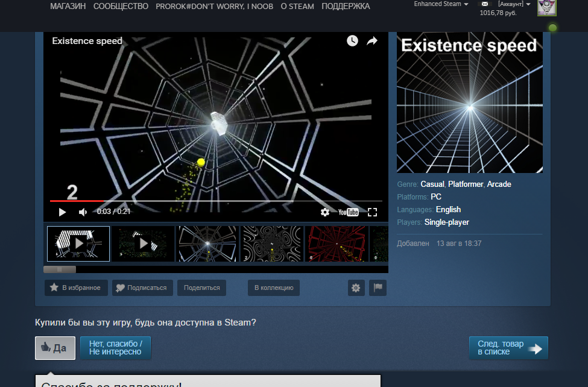
Task: Click Нет, спасибо / Не интересно
Action: [116, 348]
